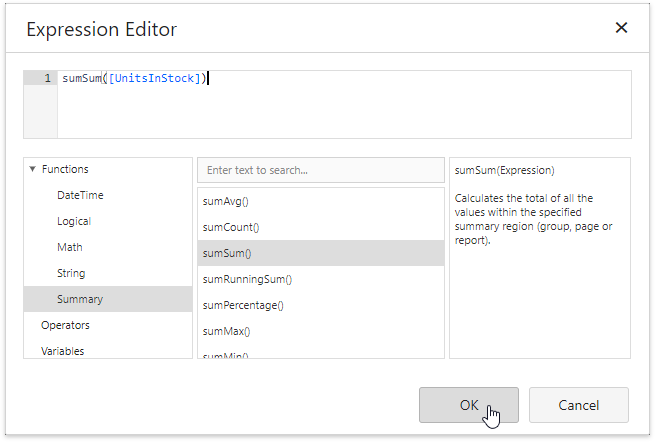Viewport: 655px width, 442px height.
Task: Select the Summary category
Action: click(79, 299)
